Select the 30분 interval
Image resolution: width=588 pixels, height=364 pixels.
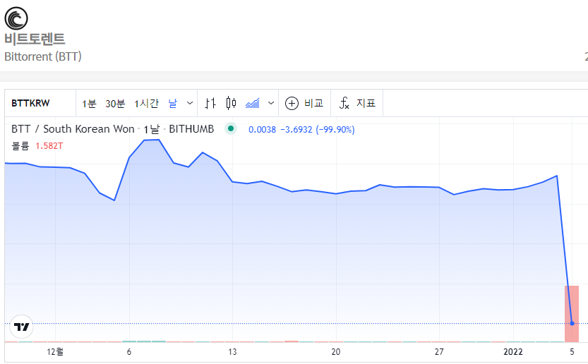(x=115, y=104)
